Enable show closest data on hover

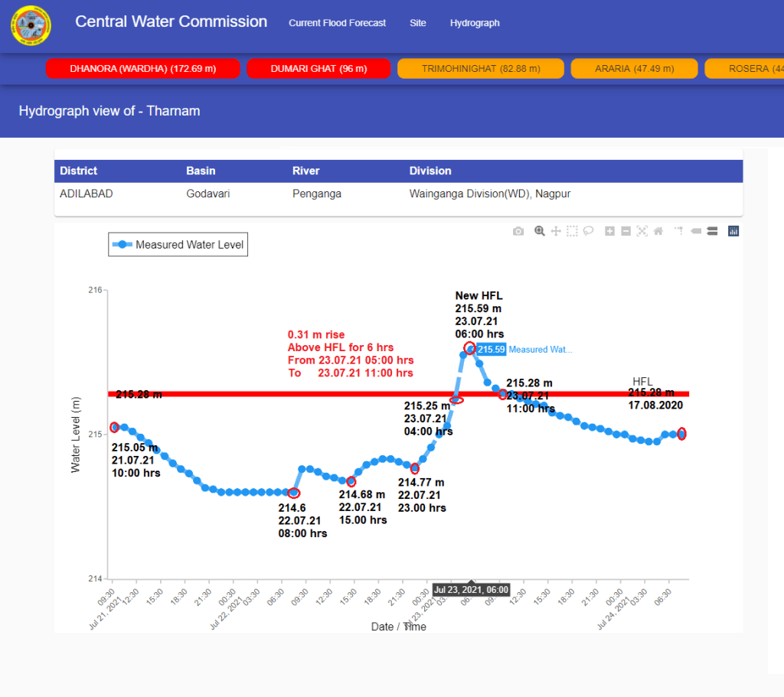[695, 231]
